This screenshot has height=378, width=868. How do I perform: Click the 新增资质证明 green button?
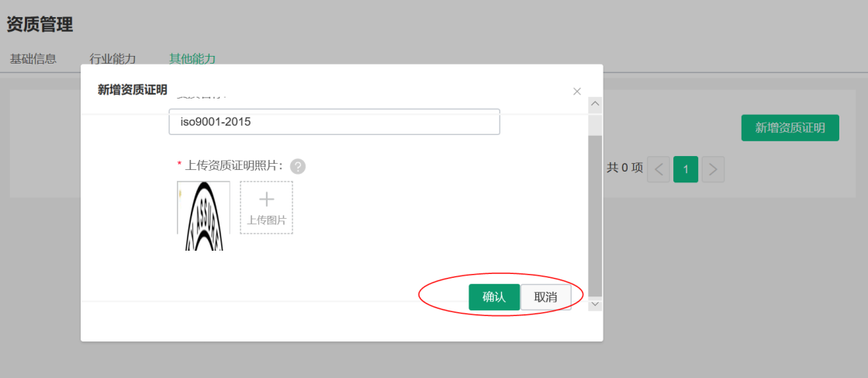[x=790, y=128]
